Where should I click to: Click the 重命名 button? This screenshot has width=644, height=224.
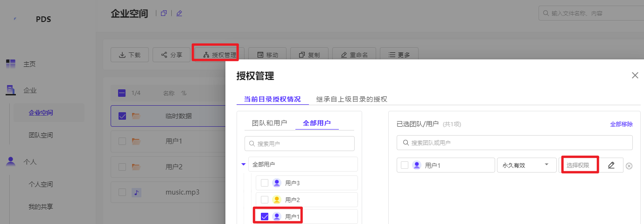354,55
